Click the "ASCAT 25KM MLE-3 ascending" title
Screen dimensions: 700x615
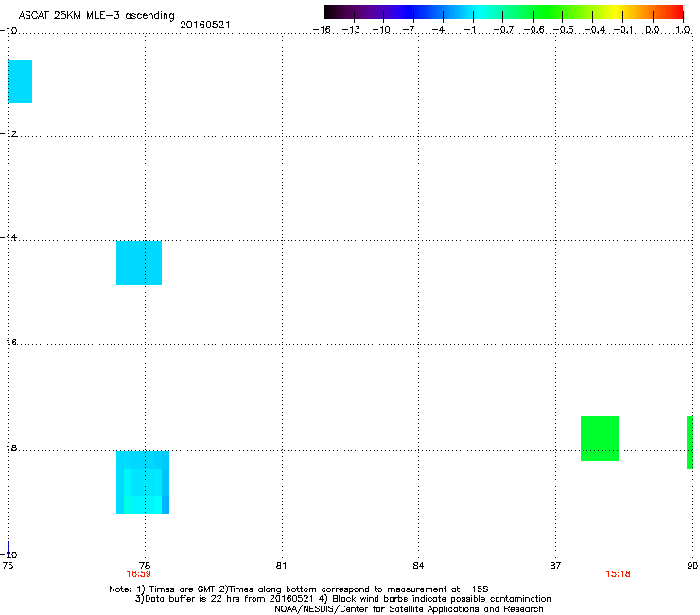(x=96, y=16)
